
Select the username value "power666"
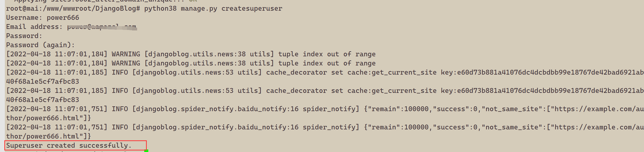[x=63, y=18]
